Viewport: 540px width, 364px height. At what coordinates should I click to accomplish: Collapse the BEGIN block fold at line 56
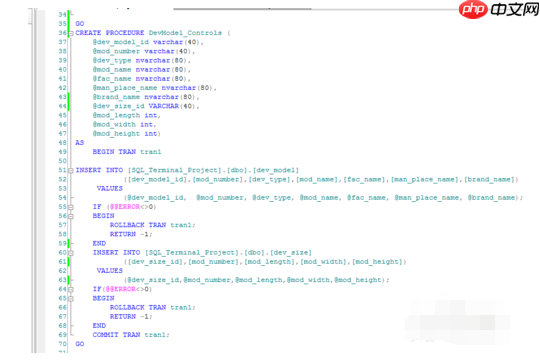click(x=71, y=216)
